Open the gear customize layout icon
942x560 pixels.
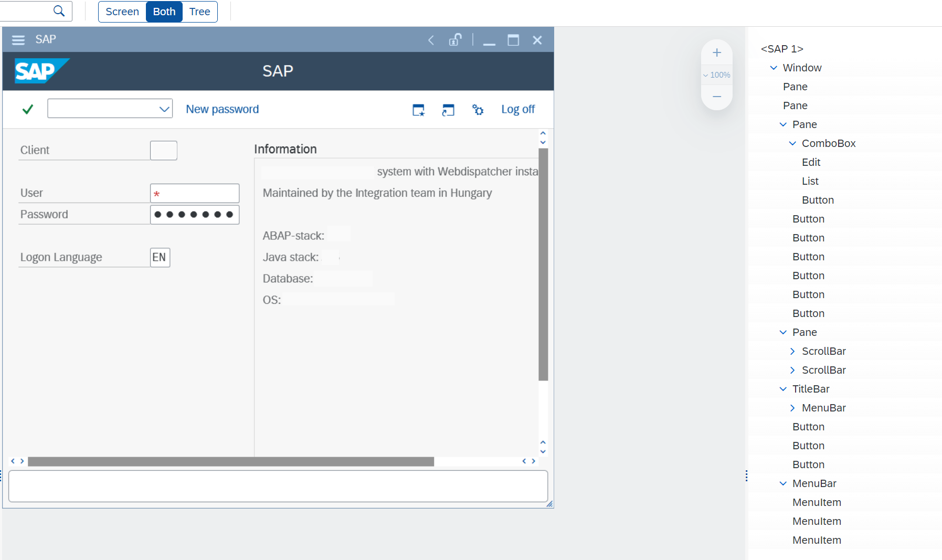[478, 110]
